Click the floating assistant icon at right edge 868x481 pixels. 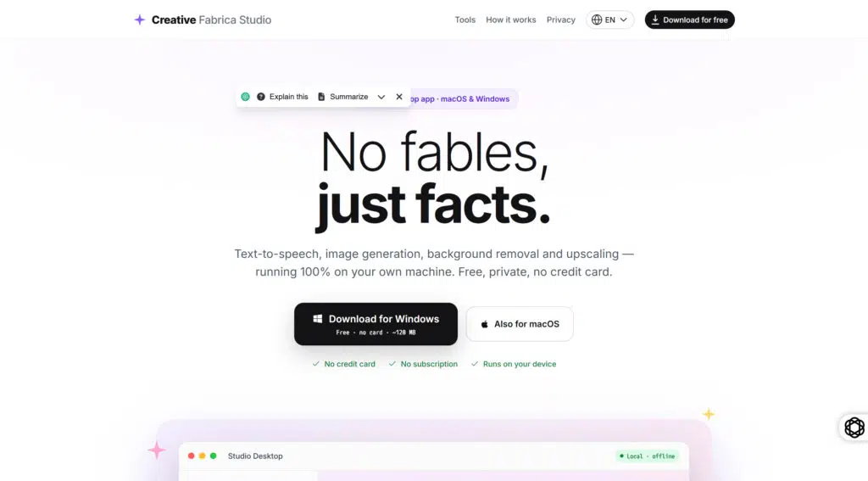click(854, 428)
